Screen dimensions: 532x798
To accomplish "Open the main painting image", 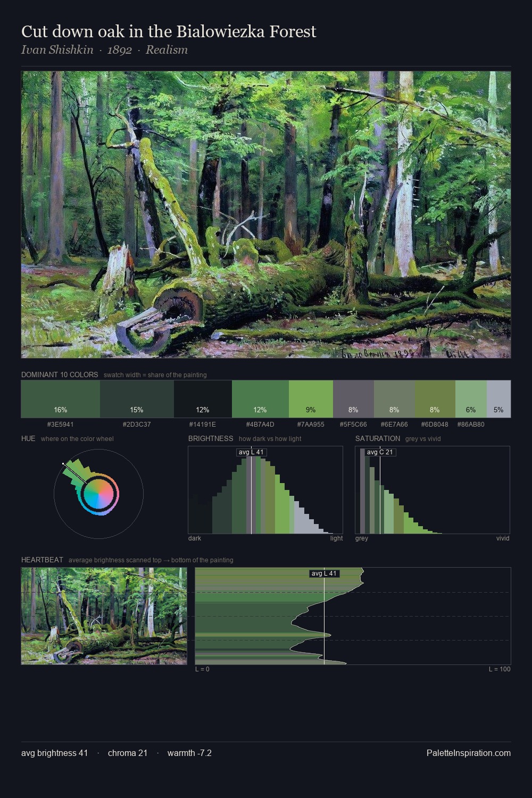I will (266, 215).
